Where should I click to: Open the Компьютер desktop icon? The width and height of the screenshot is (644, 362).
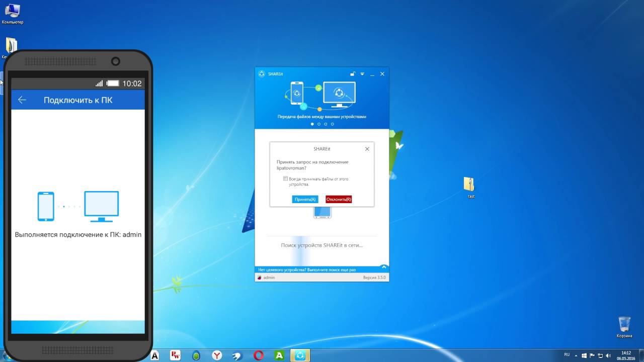click(12, 14)
